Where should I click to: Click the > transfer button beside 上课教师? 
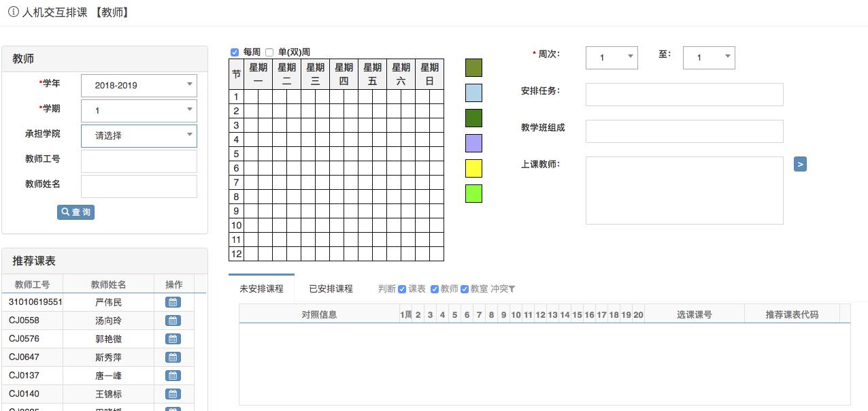pos(799,164)
